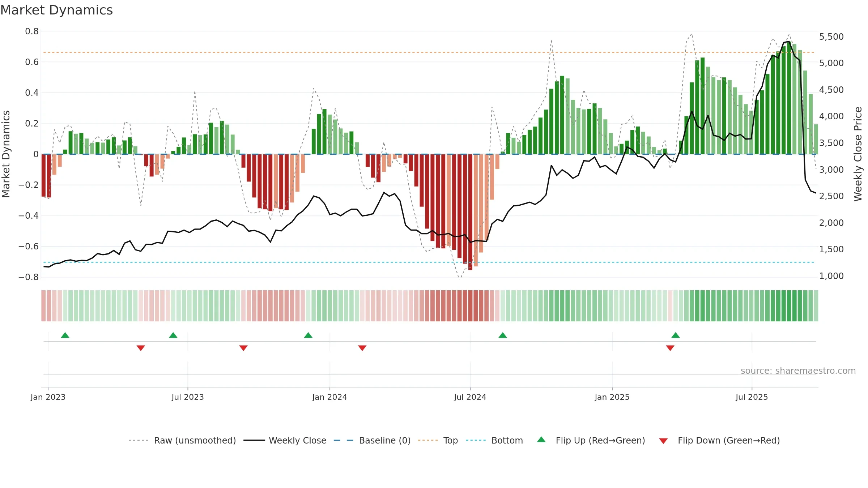Click the first Flip Up marker near Jan 2023
This screenshot has width=868, height=488.
(x=65, y=335)
